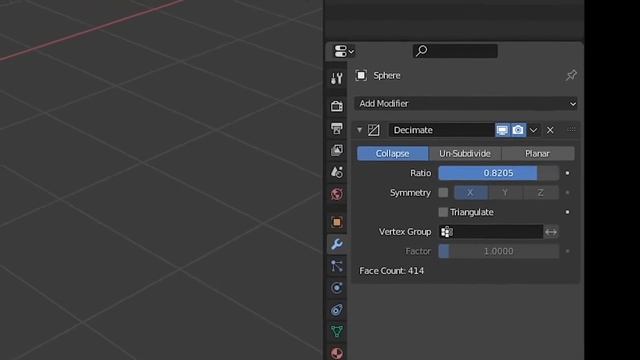Open the Tool properties tab

click(x=337, y=78)
